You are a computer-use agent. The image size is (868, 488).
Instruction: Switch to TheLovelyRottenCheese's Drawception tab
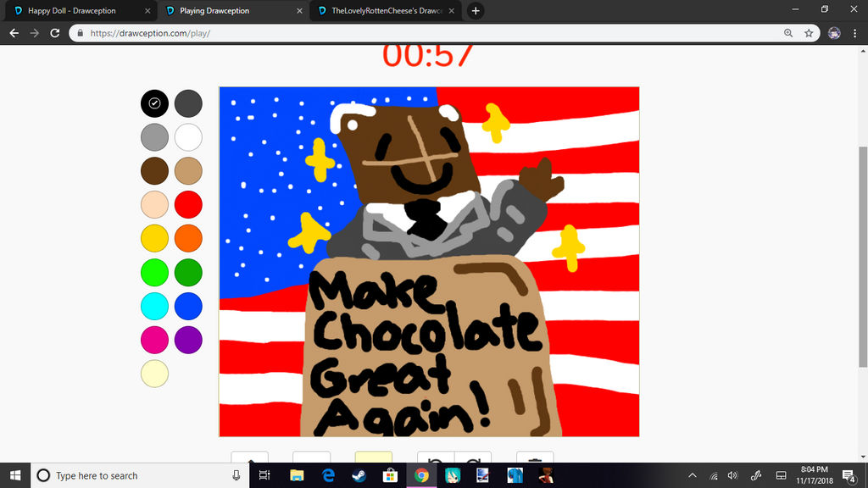click(386, 11)
